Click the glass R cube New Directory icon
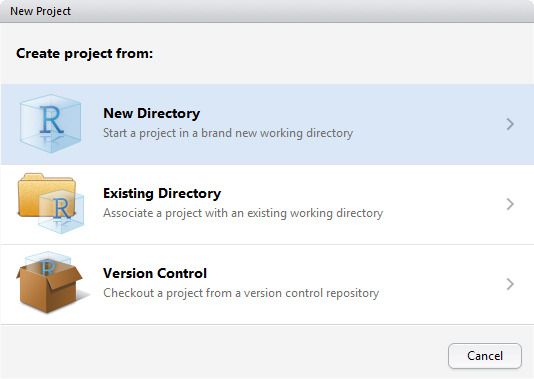Screen dimensions: 534x379 pos(50,124)
